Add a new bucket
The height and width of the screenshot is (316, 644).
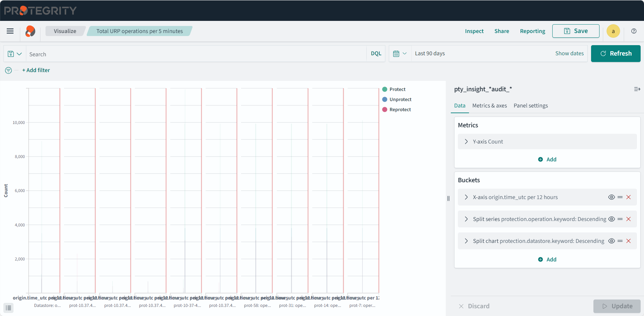point(547,259)
